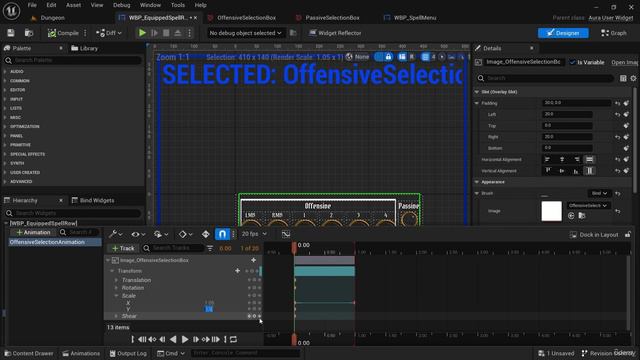Switch to the Library tab
640x360 pixels.
85,48
